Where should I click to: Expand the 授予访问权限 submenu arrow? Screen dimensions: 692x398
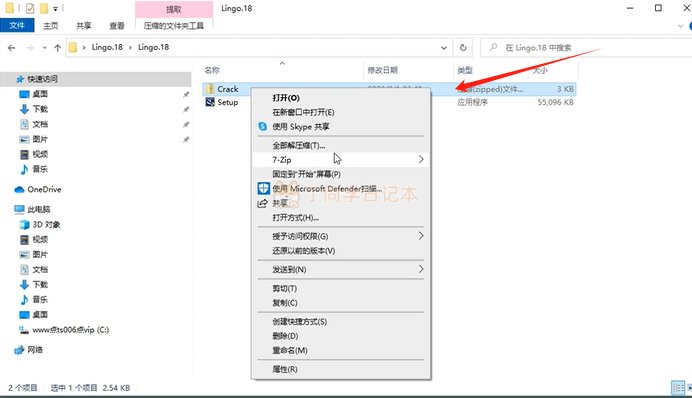(421, 236)
